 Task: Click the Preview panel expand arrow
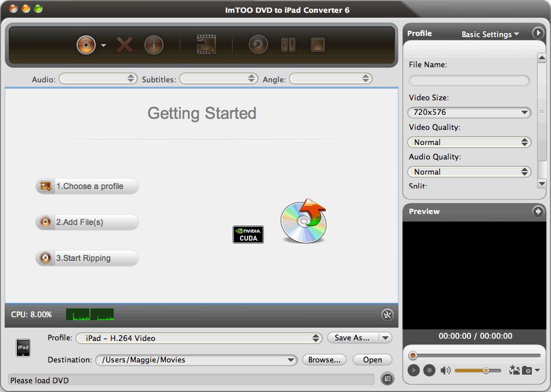(538, 211)
